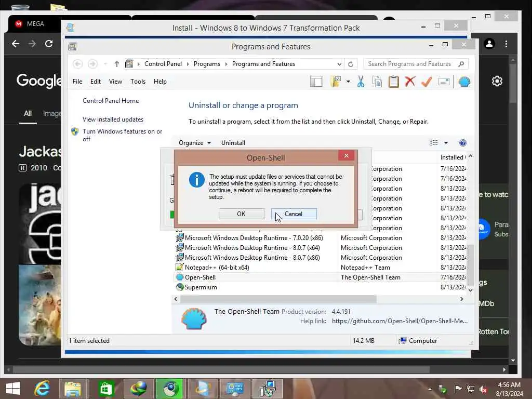The width and height of the screenshot is (532, 399).
Task: Click the Search Programs and Features box
Action: click(x=416, y=64)
